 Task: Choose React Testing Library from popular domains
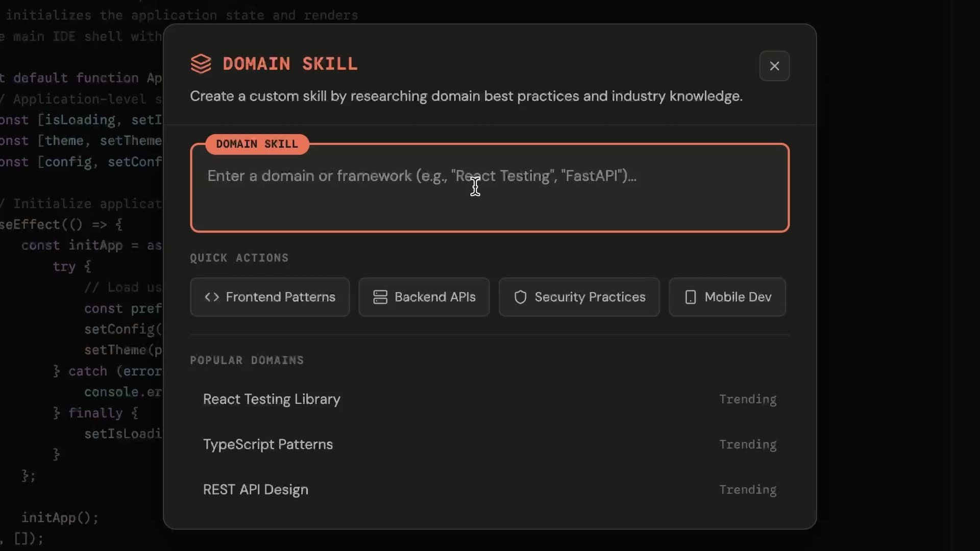pos(489,399)
